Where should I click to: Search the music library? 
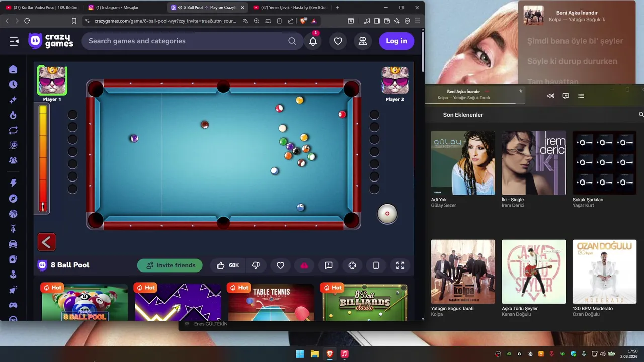pos(641,115)
